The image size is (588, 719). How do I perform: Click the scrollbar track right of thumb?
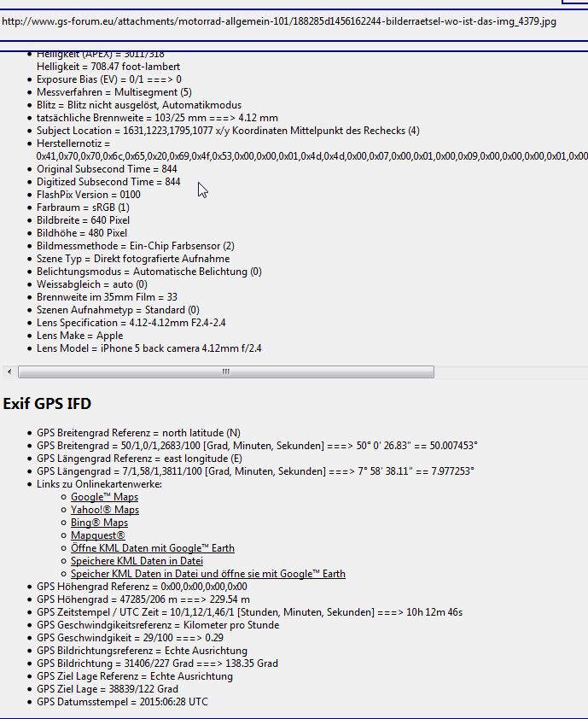pos(510,371)
